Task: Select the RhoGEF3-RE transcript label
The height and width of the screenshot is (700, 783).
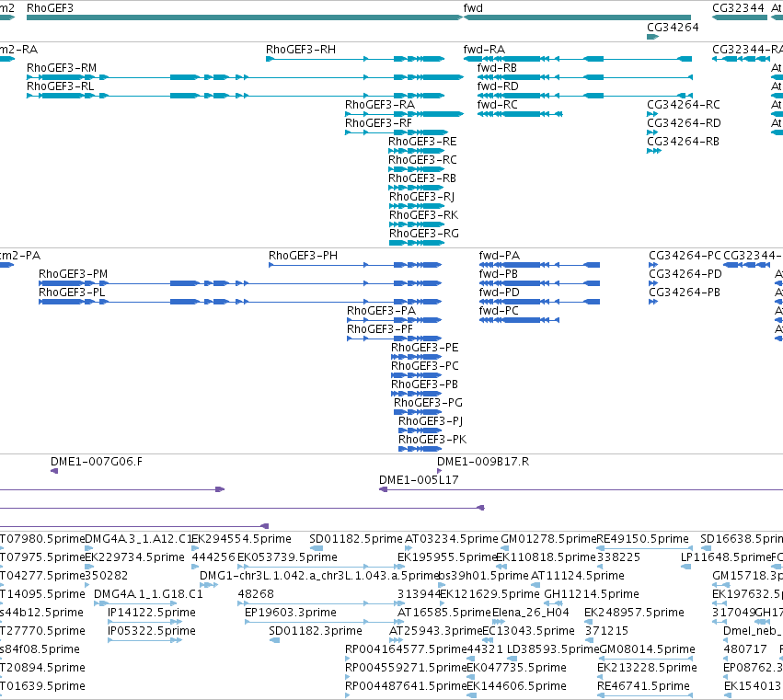Action: point(422,142)
